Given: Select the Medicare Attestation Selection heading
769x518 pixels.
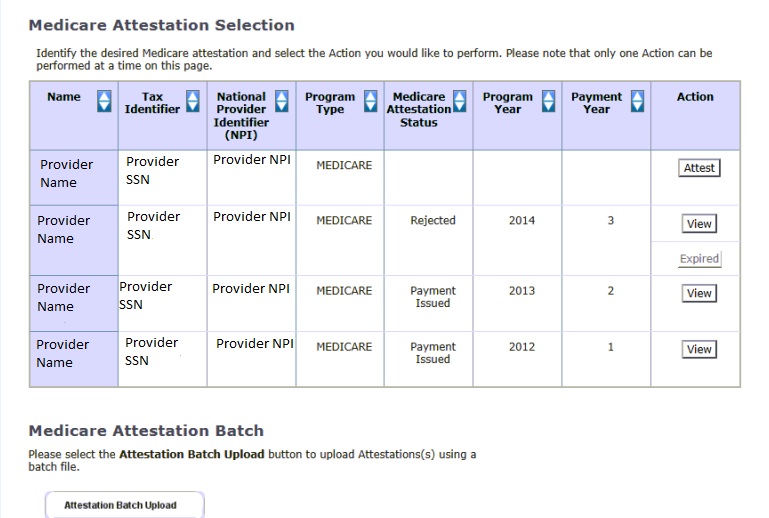Looking at the screenshot, I should (162, 25).
